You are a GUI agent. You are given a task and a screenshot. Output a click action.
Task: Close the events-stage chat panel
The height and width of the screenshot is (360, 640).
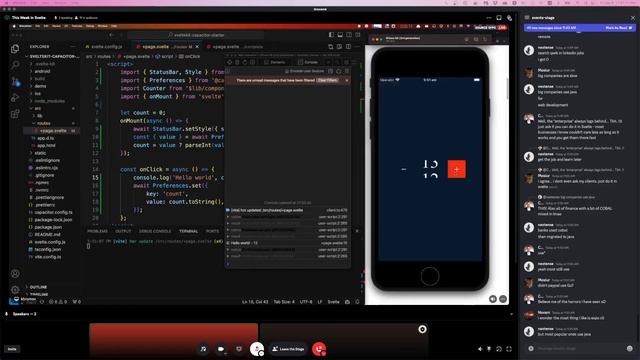click(633, 18)
